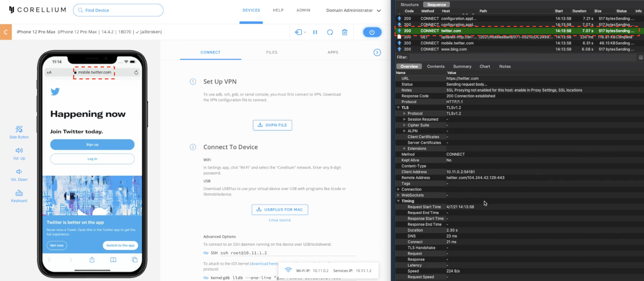This screenshot has width=644, height=281.
Task: Expand Session Resumed row
Action: point(404,119)
